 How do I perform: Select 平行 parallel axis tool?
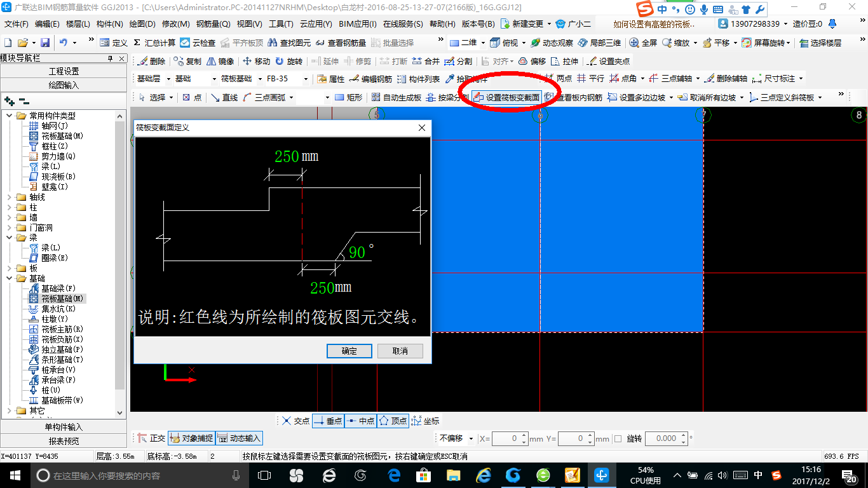pos(590,79)
